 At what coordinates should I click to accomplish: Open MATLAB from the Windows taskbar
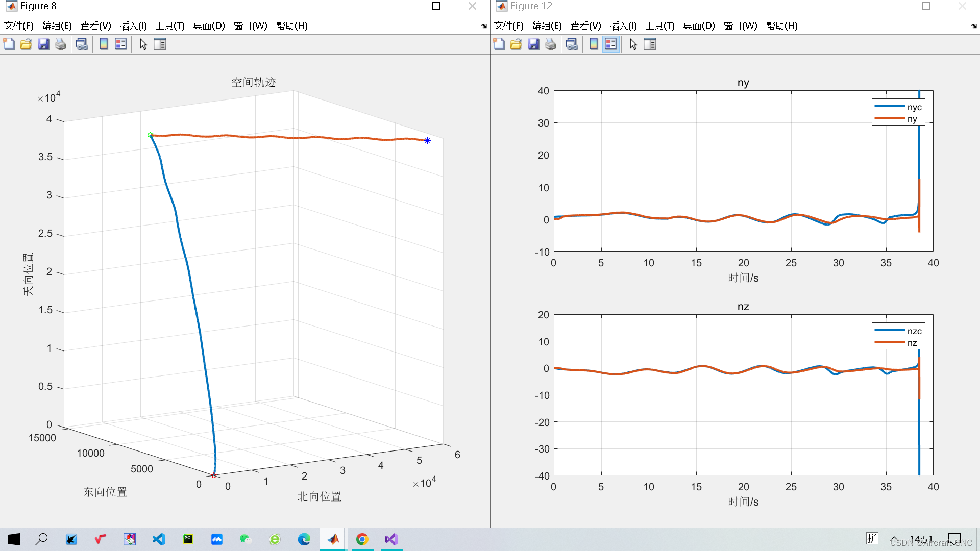[333, 539]
